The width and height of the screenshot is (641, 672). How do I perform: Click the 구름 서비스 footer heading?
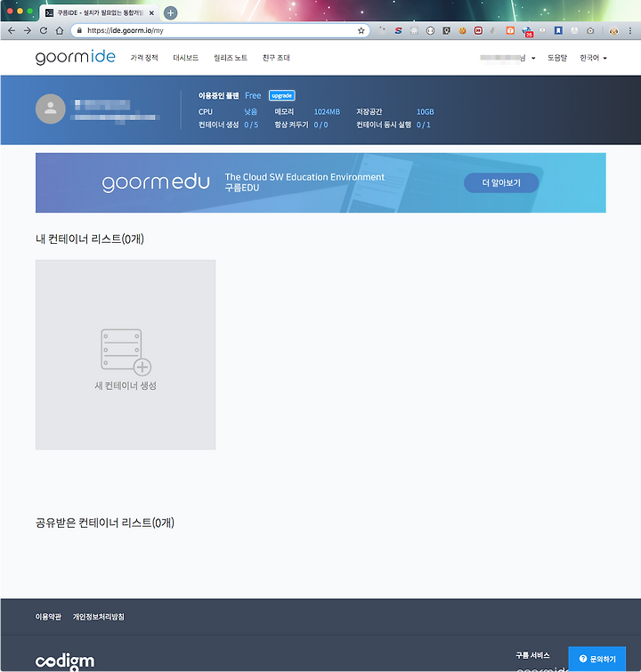point(532,655)
